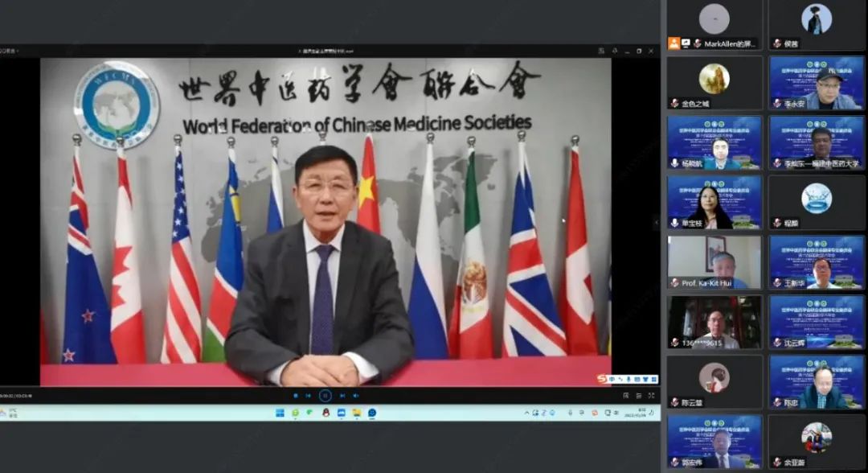The width and height of the screenshot is (868, 473).
Task: Skip to the next video in the player
Action: (342, 396)
